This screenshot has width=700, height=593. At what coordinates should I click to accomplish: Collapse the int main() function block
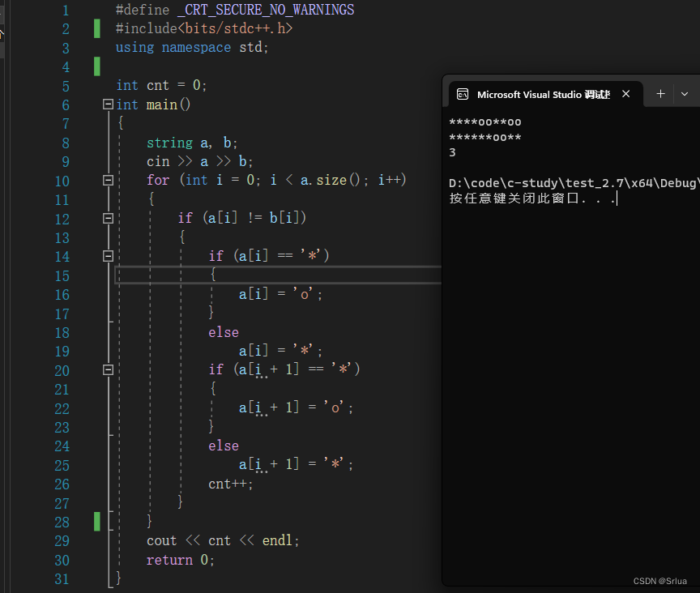click(x=108, y=104)
